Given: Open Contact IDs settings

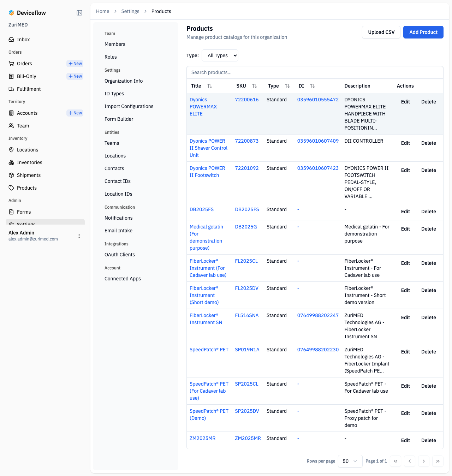Looking at the screenshot, I should tap(118, 181).
